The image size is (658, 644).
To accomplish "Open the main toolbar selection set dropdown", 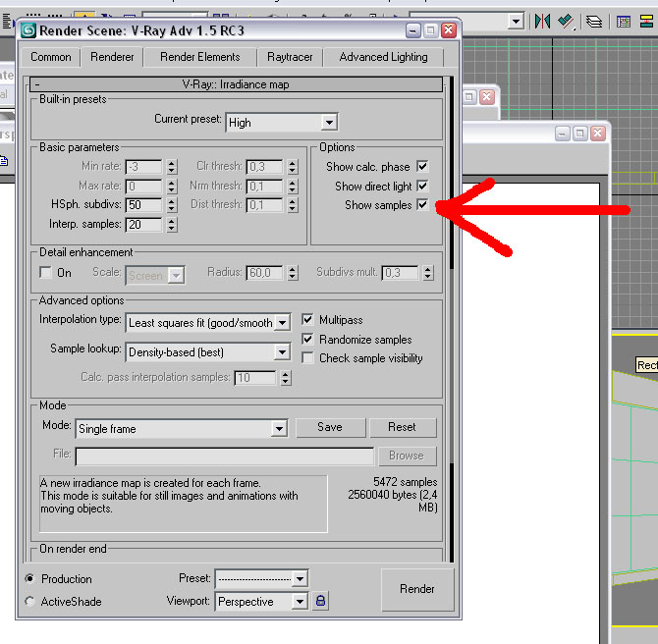I will pos(516,21).
